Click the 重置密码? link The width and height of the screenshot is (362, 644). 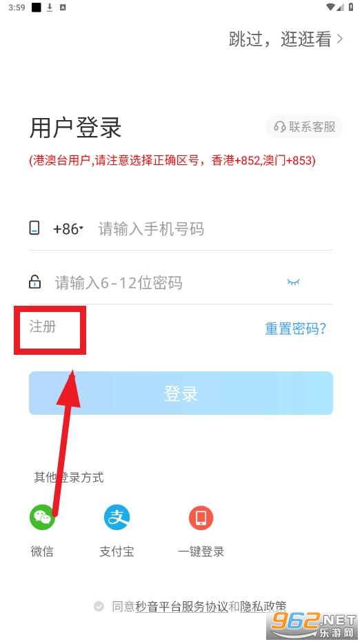296,329
